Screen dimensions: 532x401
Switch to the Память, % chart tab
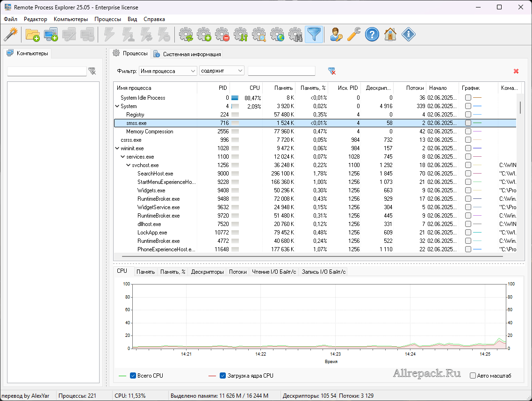pyautogui.click(x=173, y=272)
